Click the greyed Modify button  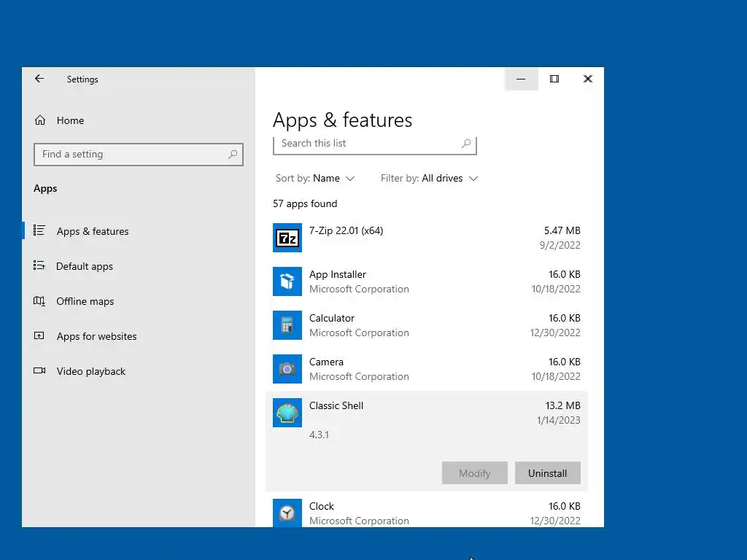pos(474,473)
